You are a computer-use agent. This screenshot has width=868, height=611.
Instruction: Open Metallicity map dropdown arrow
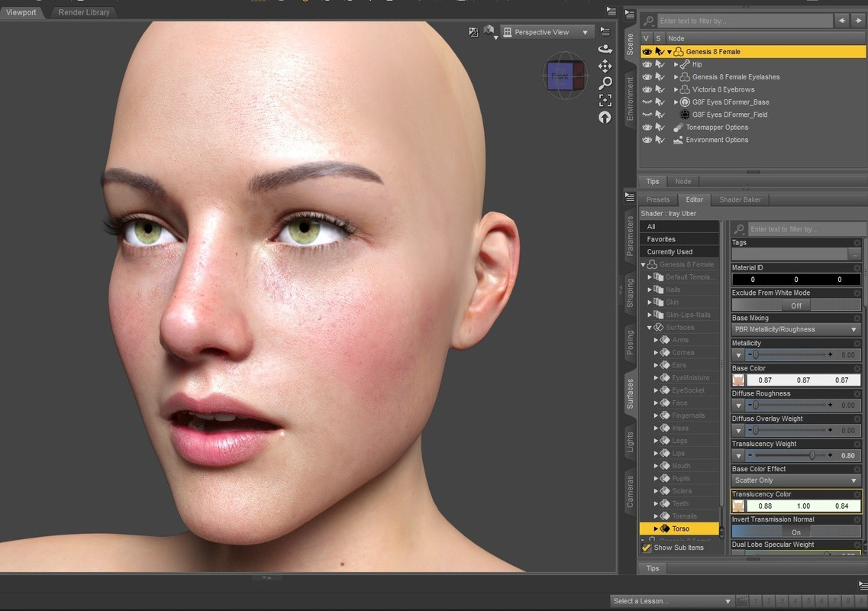pos(738,355)
